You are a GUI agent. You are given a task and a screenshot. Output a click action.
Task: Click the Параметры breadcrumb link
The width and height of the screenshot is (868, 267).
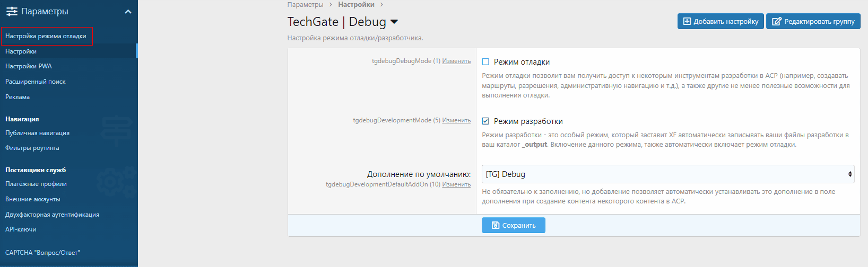point(305,4)
